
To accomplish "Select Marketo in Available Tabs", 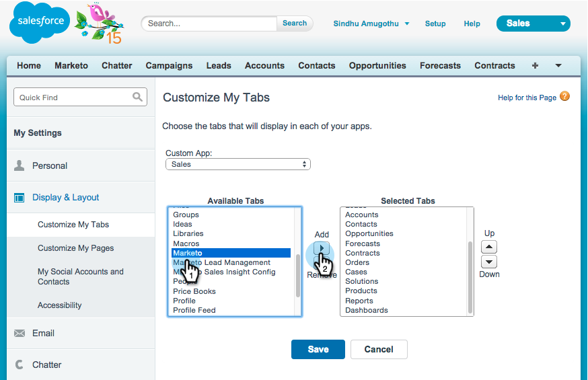I will pos(231,253).
